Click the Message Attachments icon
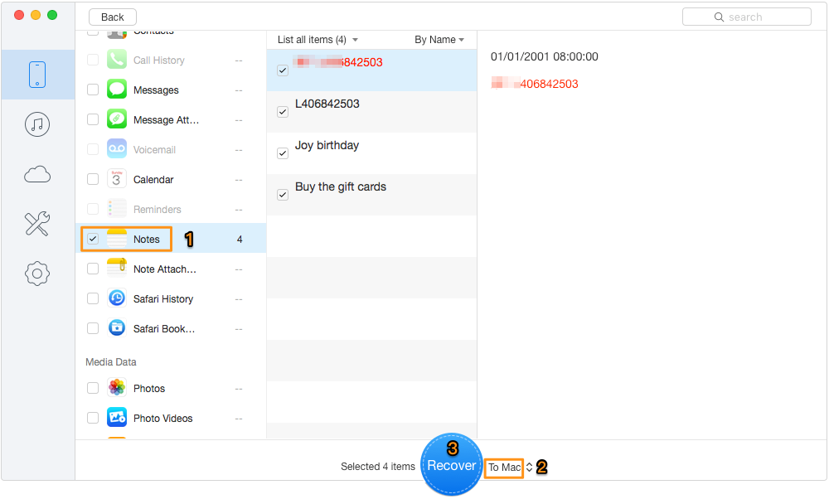This screenshot has height=504, width=829. point(117,119)
